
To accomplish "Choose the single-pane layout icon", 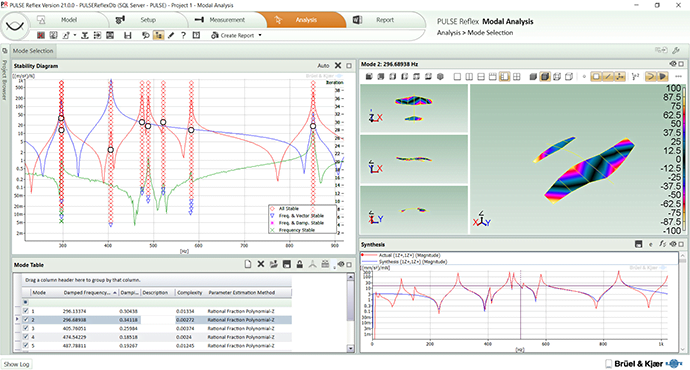I will click(457, 77).
